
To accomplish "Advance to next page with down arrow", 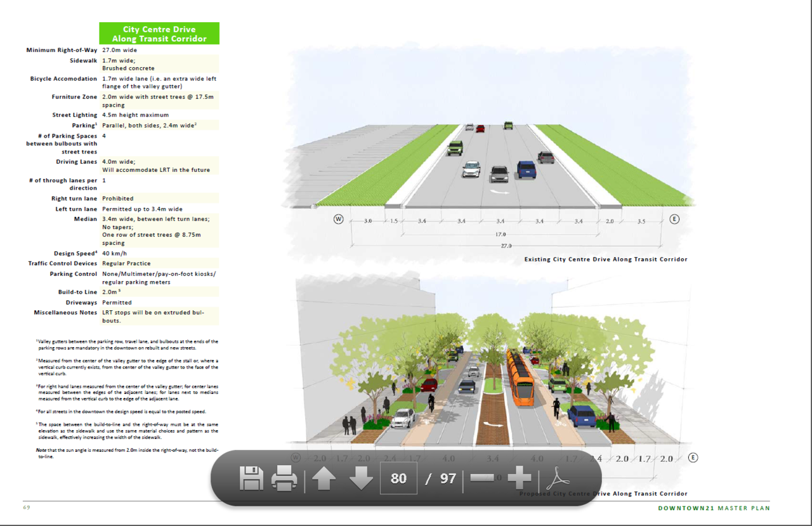I will (361, 478).
